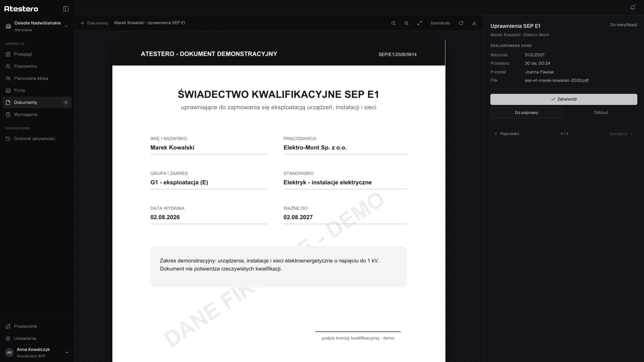Select Wymagania in sidebar
The width and height of the screenshot is (644, 362).
pyautogui.click(x=37, y=115)
